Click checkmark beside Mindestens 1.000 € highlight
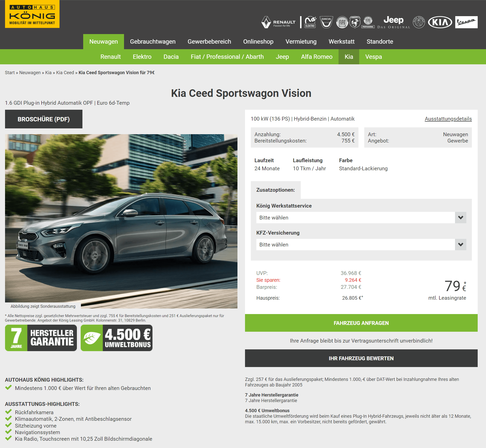This screenshot has height=448, width=486. tap(9, 388)
